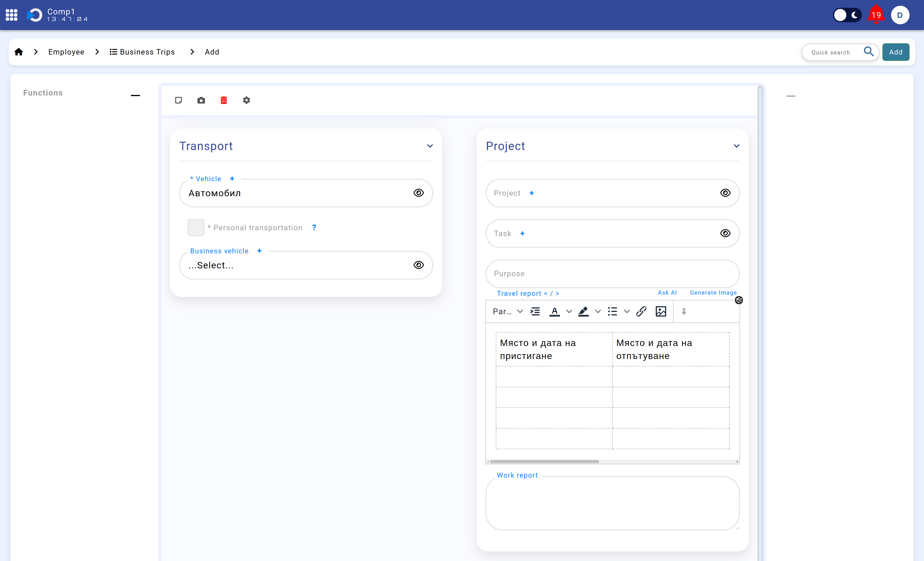Image resolution: width=924 pixels, height=561 pixels.
Task: Add new Project with plus icon
Action: [531, 193]
